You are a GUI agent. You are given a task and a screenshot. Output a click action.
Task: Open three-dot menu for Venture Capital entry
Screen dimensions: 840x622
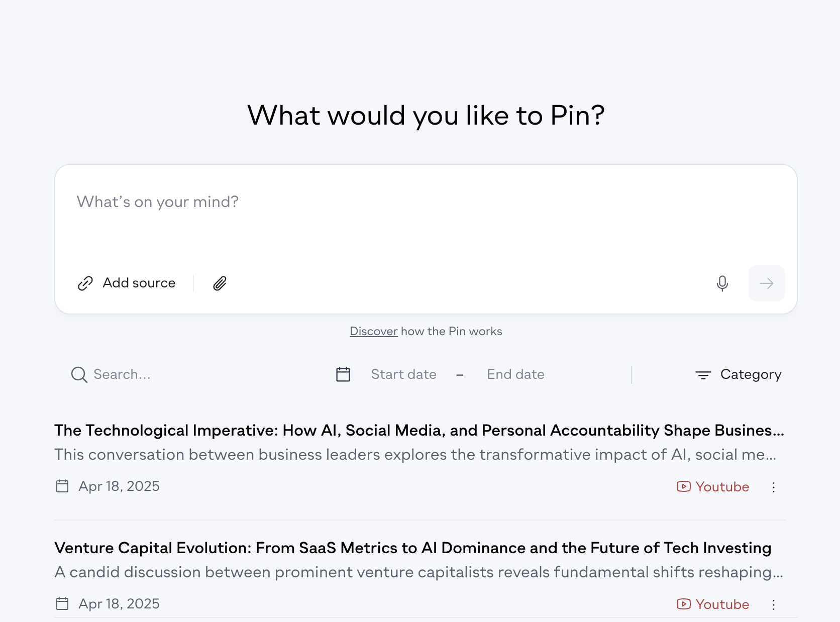(774, 604)
